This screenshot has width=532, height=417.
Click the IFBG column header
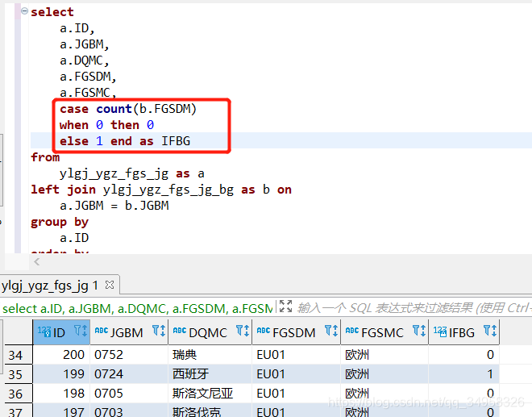(x=463, y=332)
